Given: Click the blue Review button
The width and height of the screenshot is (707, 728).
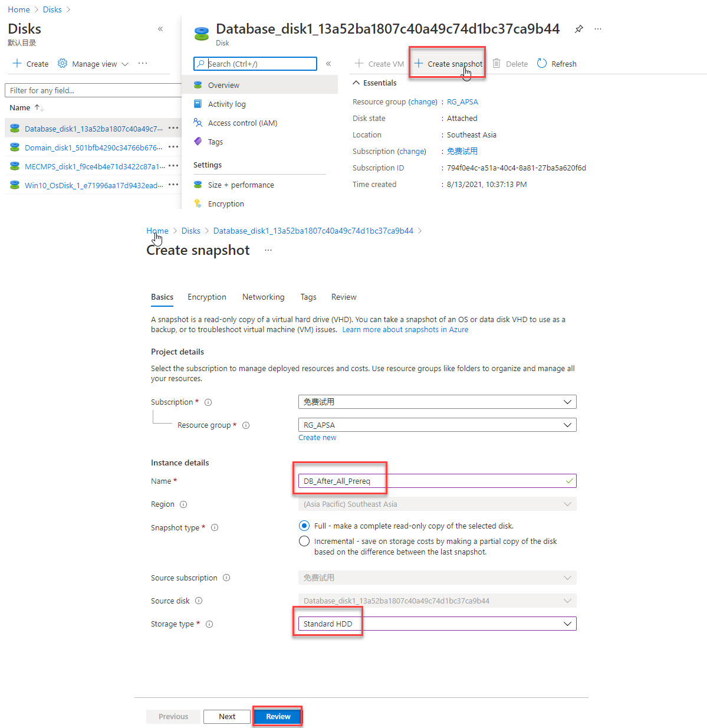Looking at the screenshot, I should (x=278, y=716).
